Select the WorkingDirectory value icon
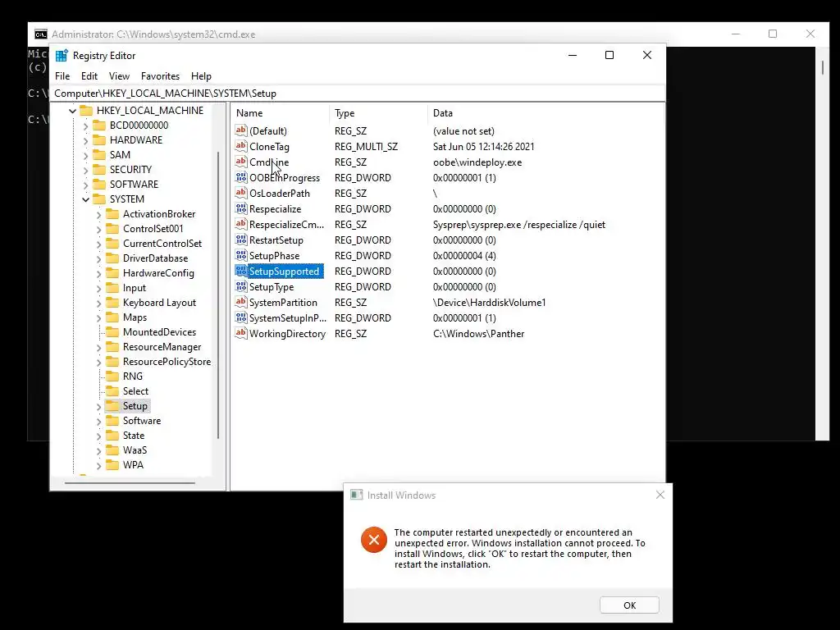The width and height of the screenshot is (840, 630). pos(241,333)
